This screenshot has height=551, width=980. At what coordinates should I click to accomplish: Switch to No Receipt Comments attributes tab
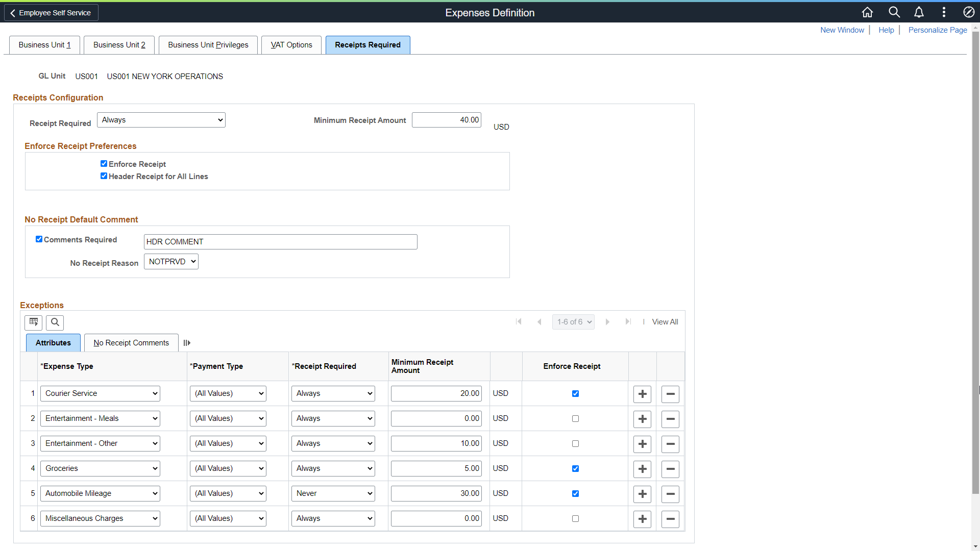132,342
